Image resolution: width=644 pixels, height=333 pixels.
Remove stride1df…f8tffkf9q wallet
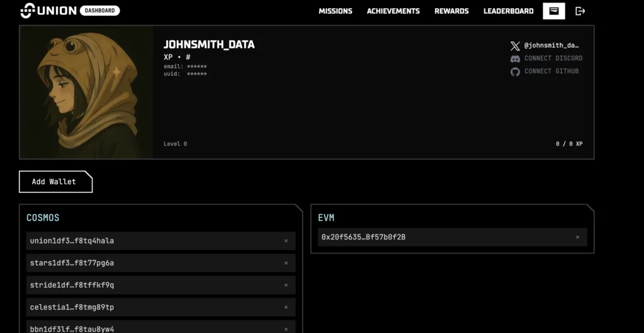[286, 285]
